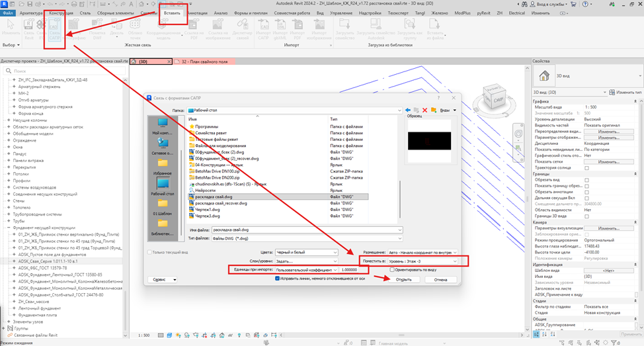Open the Диспетчер связей tool
This screenshot has width=644, height=346.
pos(242,30)
